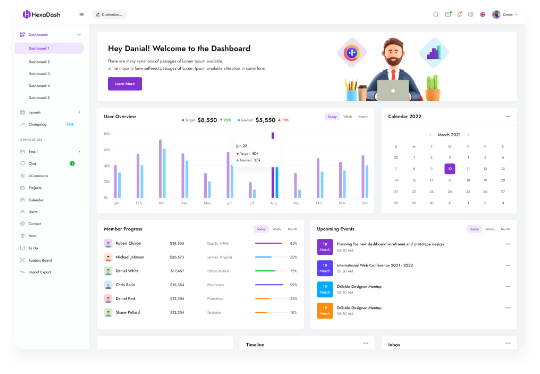Select Dashboard 5 in sidebar
540x374 pixels.
click(x=39, y=98)
